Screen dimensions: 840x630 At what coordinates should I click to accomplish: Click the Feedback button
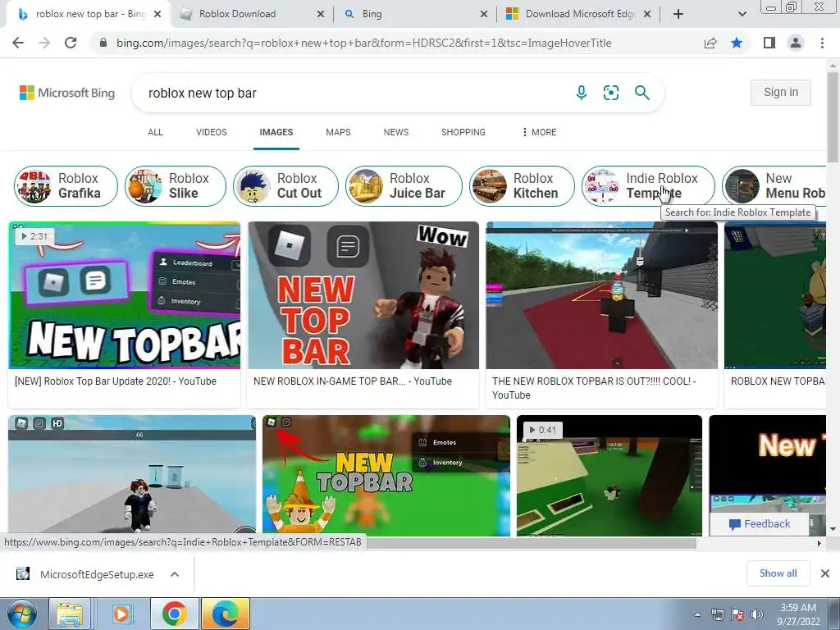[x=760, y=524]
